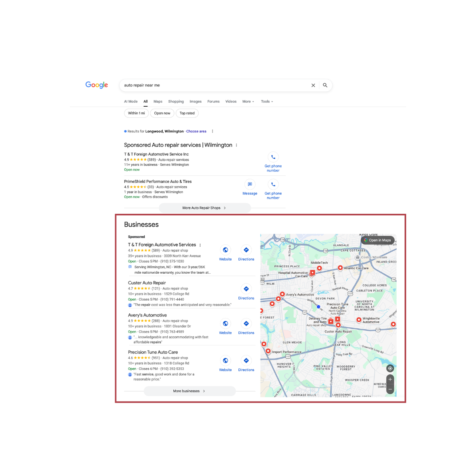Click the Choose area link
The image size is (476, 476).
[x=196, y=131]
